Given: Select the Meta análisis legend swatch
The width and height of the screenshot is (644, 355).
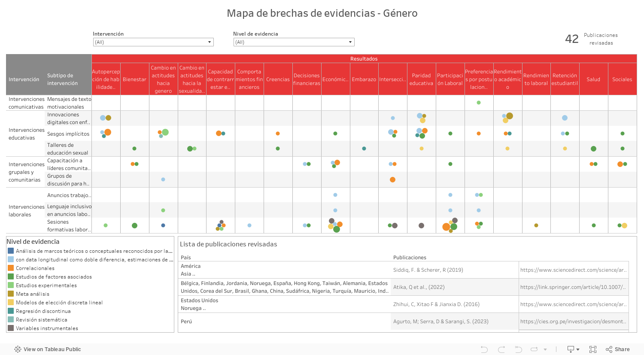Looking at the screenshot, I should pos(11,294).
